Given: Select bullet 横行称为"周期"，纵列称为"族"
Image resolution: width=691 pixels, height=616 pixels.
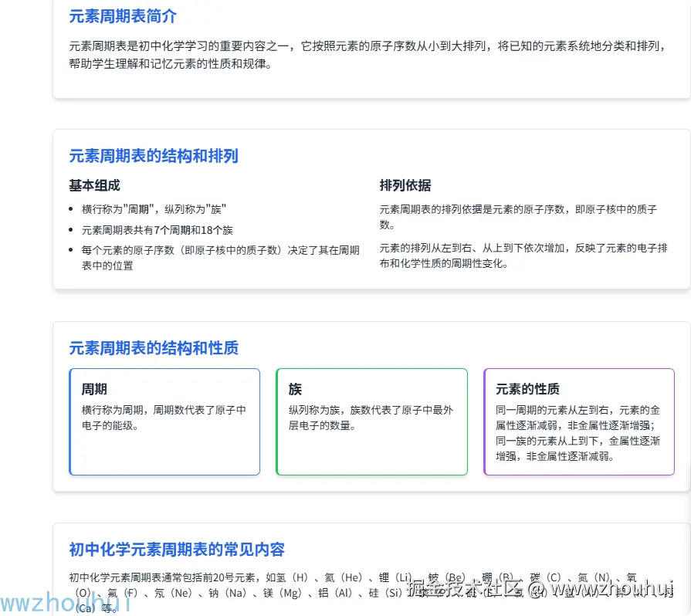Looking at the screenshot, I should [154, 209].
